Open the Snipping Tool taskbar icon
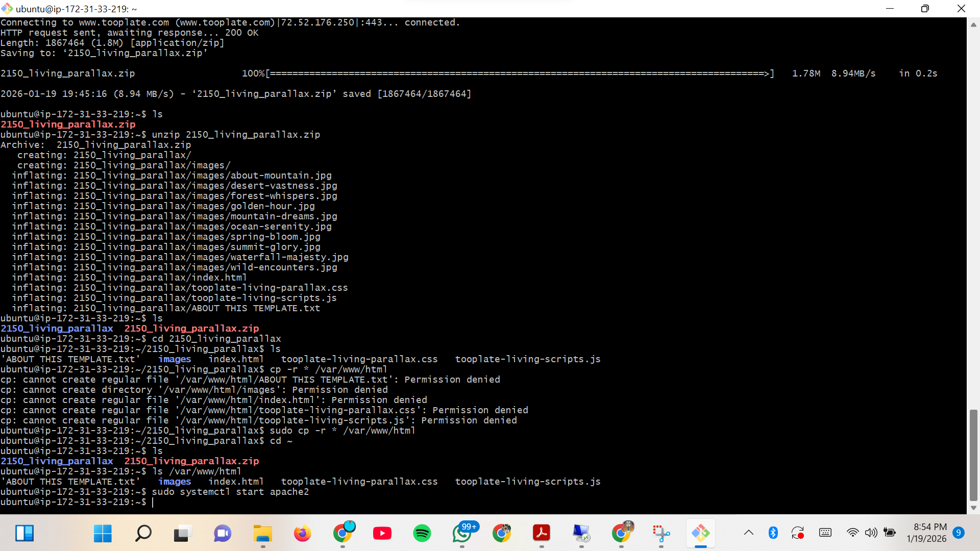The width and height of the screenshot is (980, 551). click(x=661, y=533)
